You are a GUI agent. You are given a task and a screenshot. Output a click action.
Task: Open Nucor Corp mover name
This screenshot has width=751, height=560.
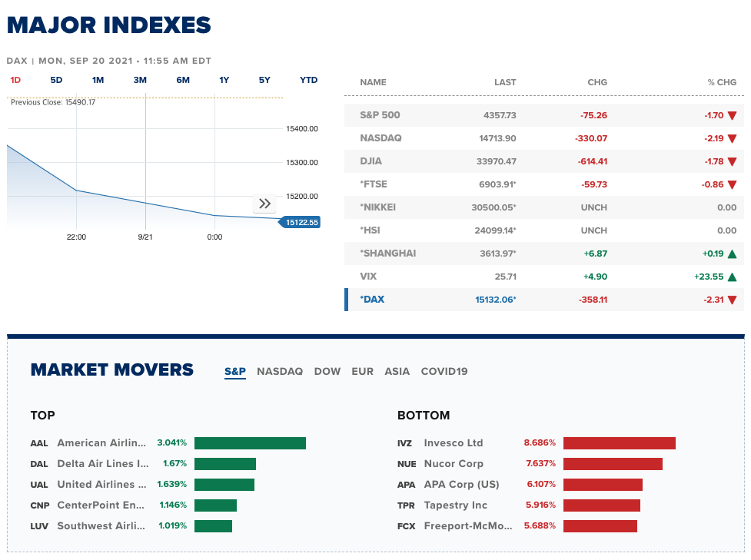click(454, 463)
